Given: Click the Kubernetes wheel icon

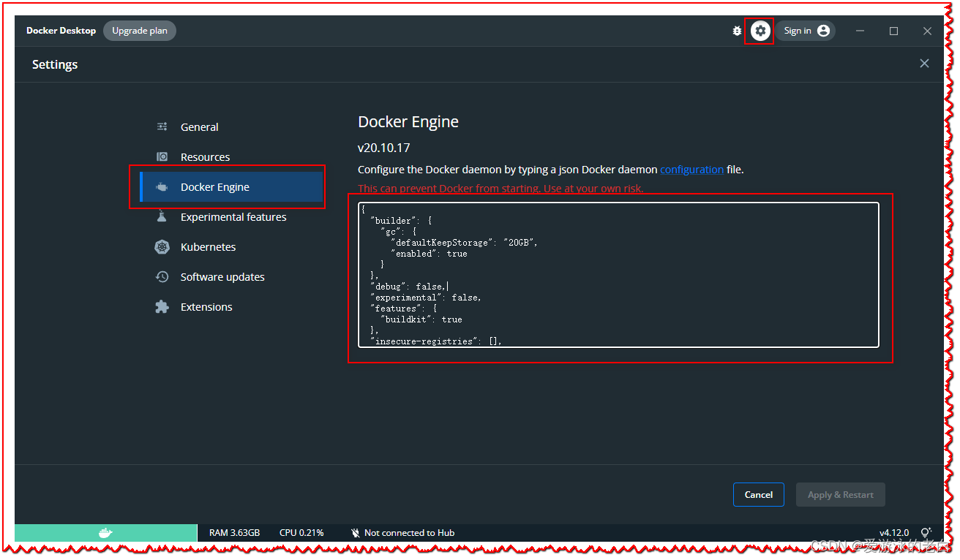Looking at the screenshot, I should (x=162, y=247).
